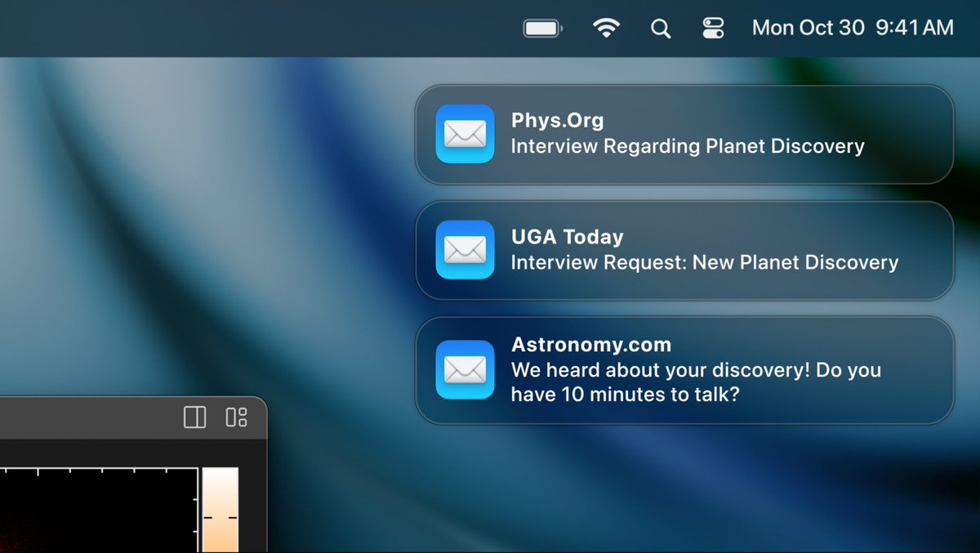
Task: Click the panel layout grid icon
Action: [237, 417]
